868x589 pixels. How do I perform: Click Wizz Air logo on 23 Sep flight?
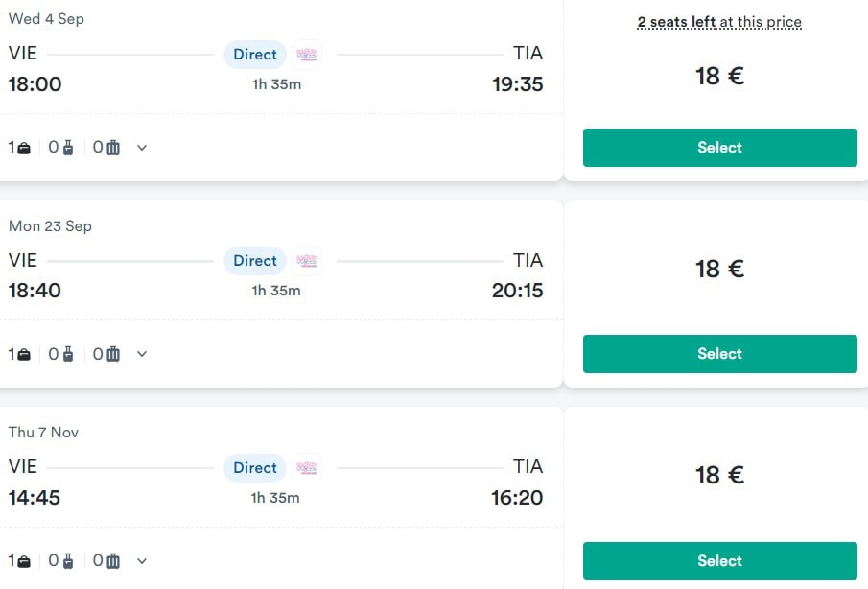307,261
